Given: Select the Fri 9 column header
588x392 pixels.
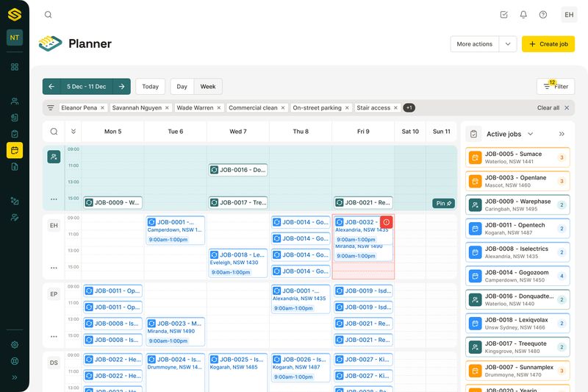Looking at the screenshot, I should tap(363, 132).
